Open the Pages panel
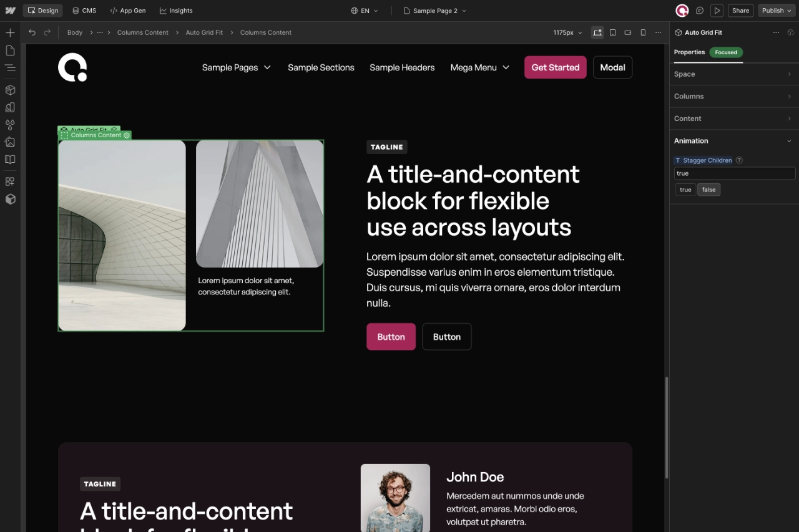 point(10,50)
